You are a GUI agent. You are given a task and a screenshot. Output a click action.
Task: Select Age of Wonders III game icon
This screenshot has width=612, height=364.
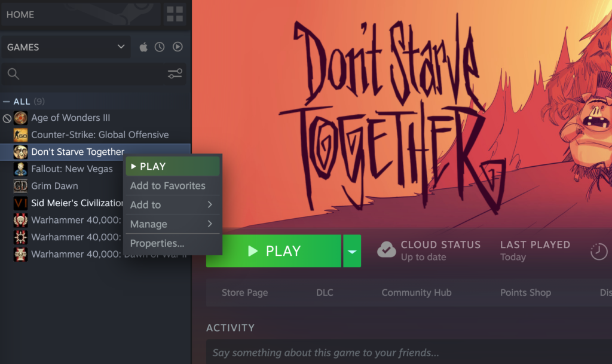[x=21, y=118]
